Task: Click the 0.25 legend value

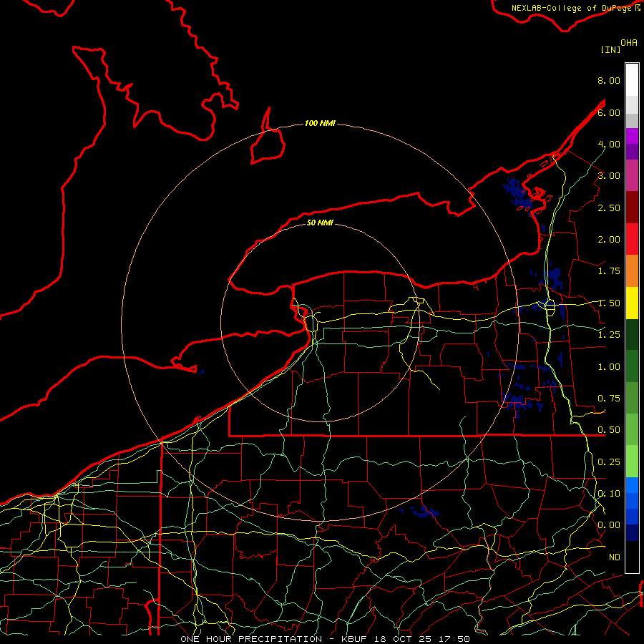Action: (x=609, y=462)
